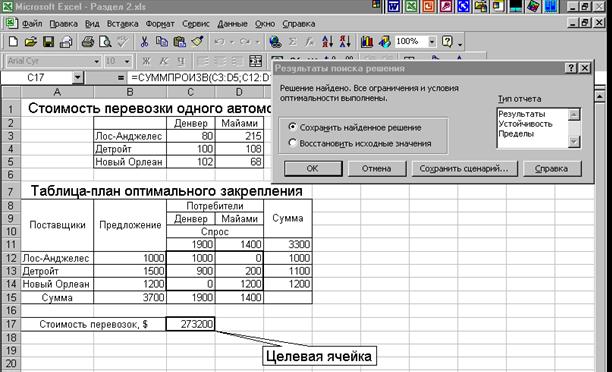612x372 pixels.
Task: Save the workbook using the floppy icon
Action: pyautogui.click(x=48, y=42)
